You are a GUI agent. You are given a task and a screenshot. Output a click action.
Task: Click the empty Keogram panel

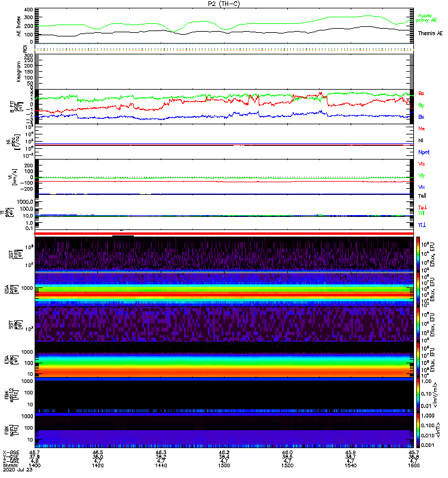[224, 71]
